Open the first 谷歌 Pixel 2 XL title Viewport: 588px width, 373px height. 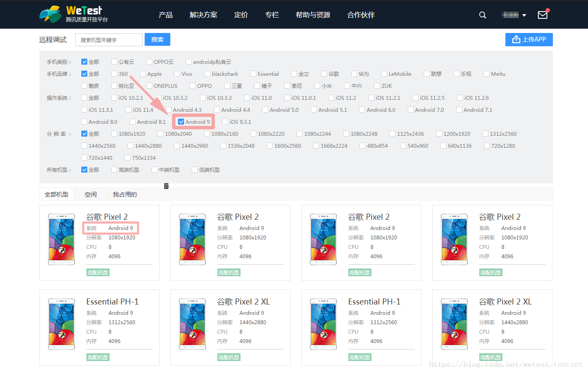tap(244, 301)
